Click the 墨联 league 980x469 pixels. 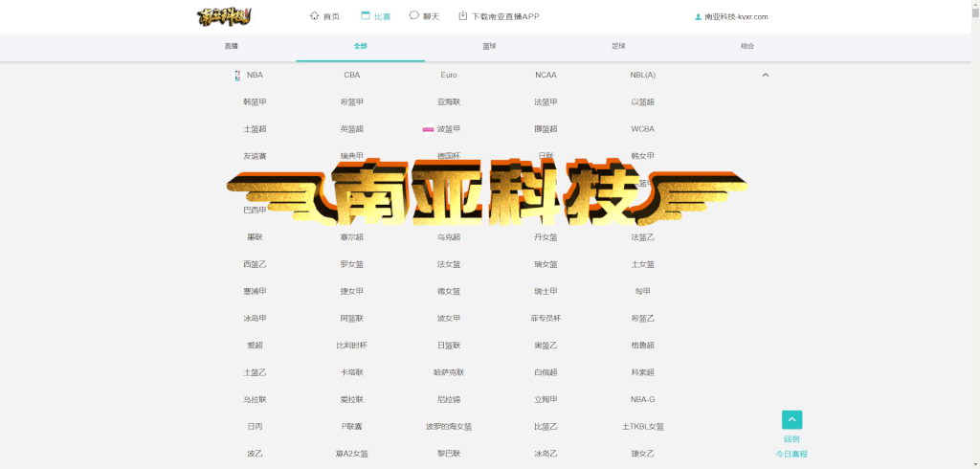255,237
